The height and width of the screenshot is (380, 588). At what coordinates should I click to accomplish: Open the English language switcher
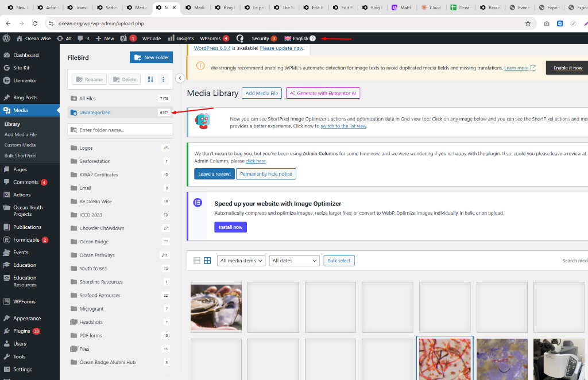pyautogui.click(x=296, y=38)
